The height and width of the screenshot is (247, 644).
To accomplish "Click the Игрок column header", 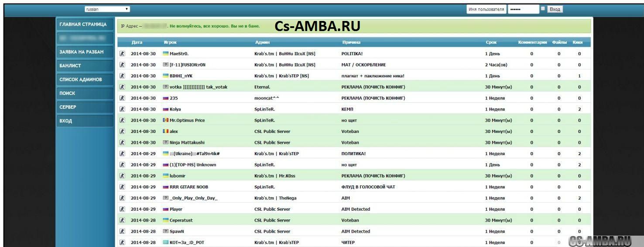I will (x=170, y=42).
